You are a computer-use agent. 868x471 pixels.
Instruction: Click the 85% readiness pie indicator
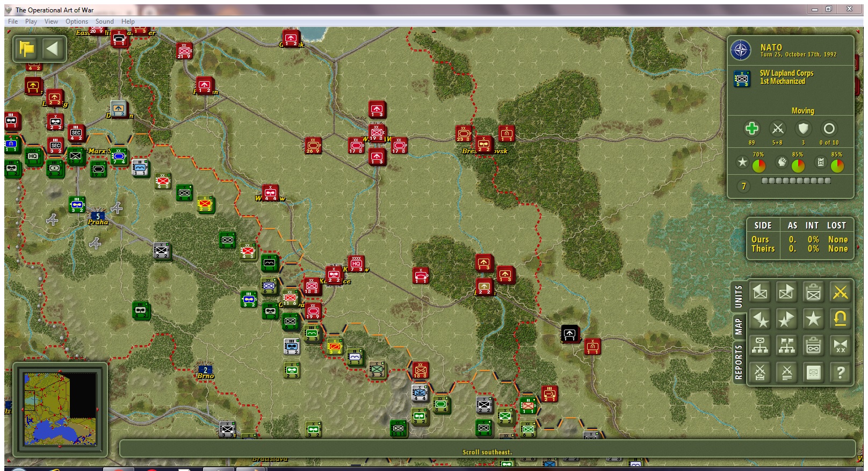click(798, 165)
